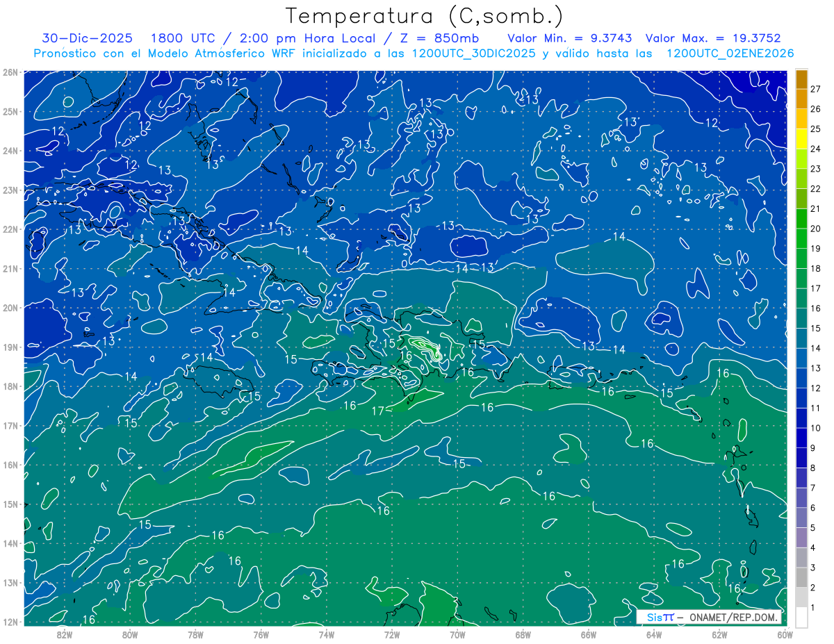Click the color bar segment between 4 and 5
834x644 pixels.
[x=801, y=538]
